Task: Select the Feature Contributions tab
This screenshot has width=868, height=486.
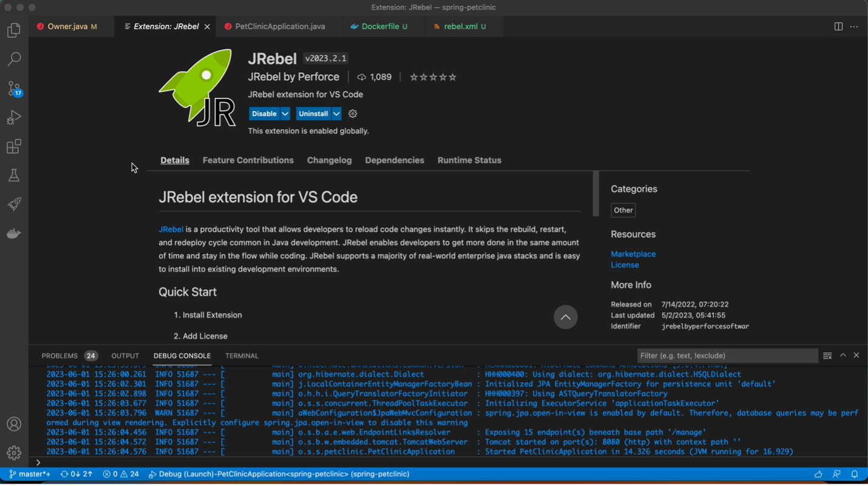Action: [x=248, y=160]
